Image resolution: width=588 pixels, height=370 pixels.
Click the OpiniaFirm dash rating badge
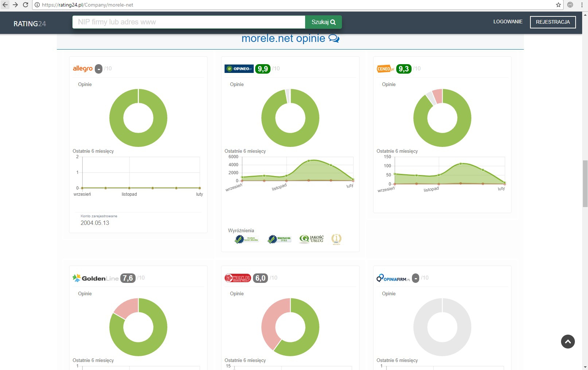416,278
